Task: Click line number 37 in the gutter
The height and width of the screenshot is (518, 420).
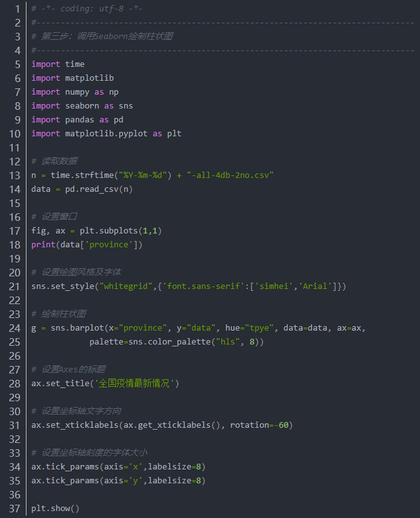Action: point(14,509)
